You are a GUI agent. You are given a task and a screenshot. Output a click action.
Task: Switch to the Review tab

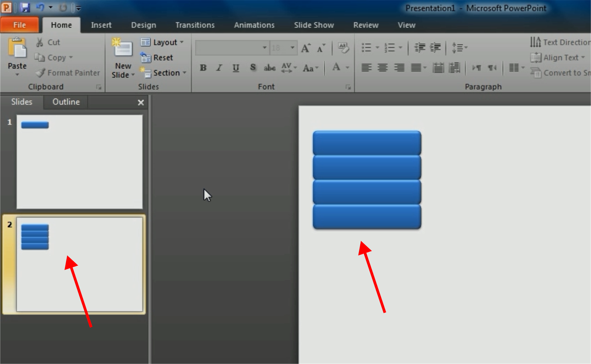point(366,25)
